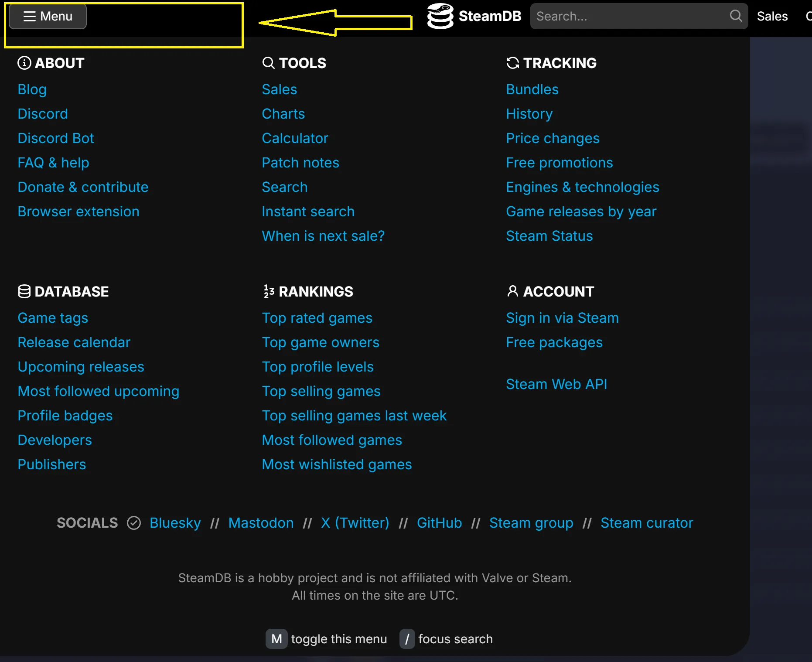Open Charts under Tools
Viewport: 812px width, 662px height.
(x=283, y=114)
